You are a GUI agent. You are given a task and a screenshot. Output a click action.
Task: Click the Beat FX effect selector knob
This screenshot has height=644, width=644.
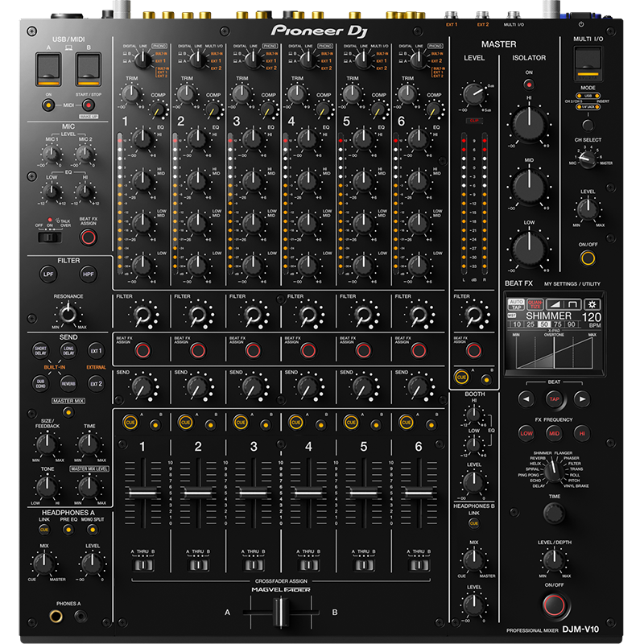(x=554, y=470)
